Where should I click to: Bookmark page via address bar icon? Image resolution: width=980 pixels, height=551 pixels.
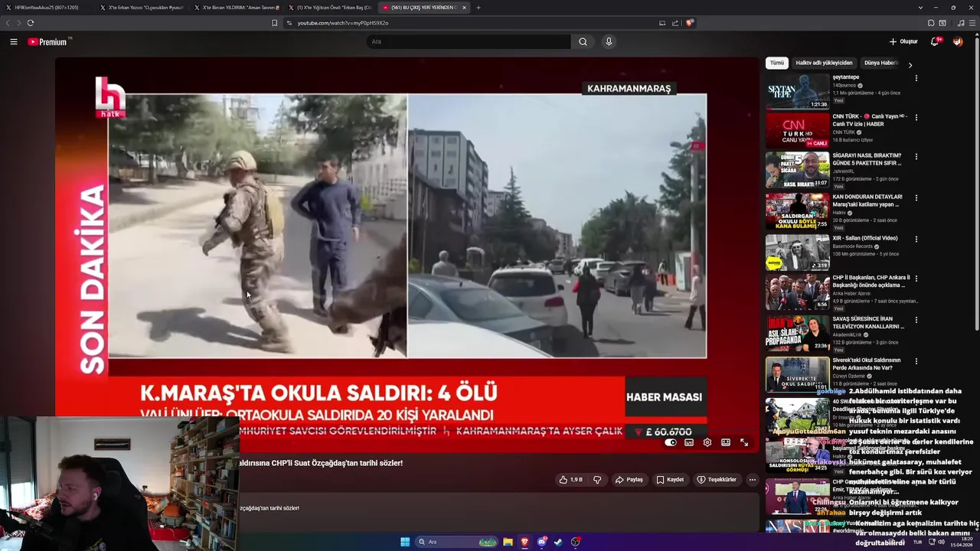274,23
